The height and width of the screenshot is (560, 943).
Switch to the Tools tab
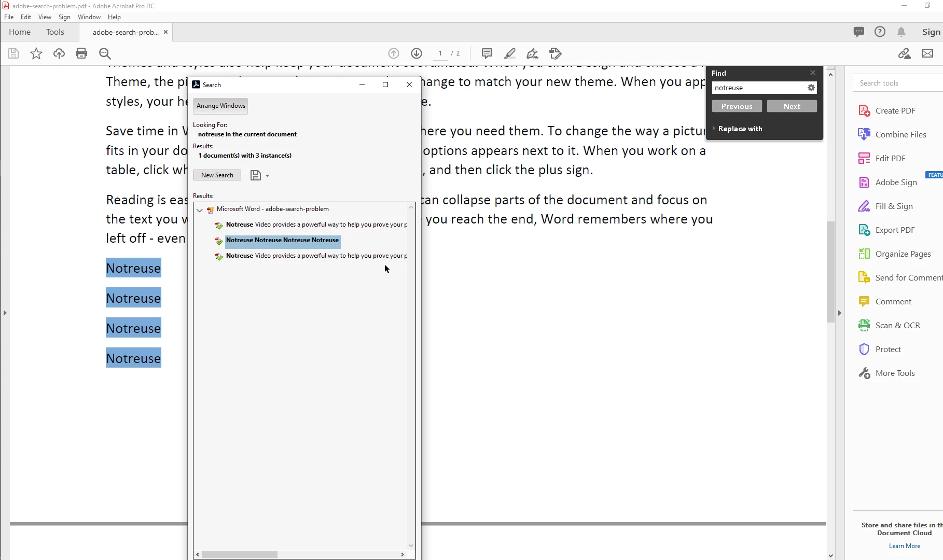(x=55, y=32)
